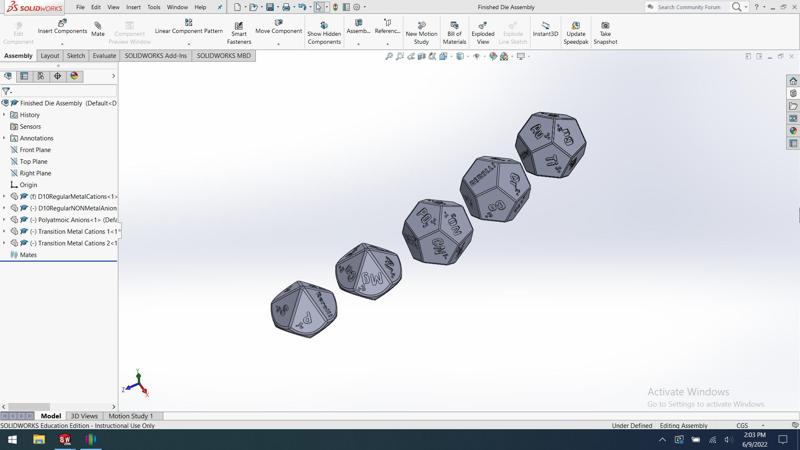Open the Insert menu
The image size is (800, 450).
[x=133, y=7]
